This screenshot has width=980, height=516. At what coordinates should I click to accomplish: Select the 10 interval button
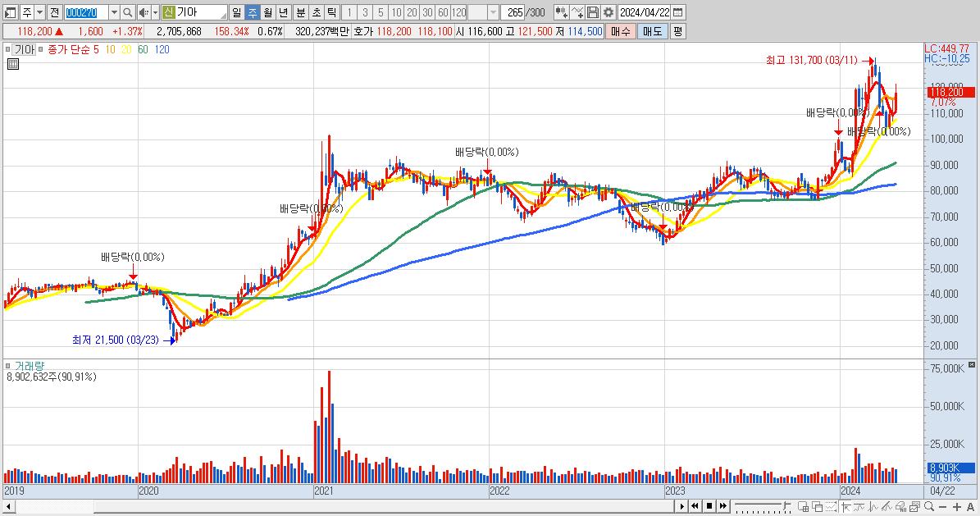(396, 12)
